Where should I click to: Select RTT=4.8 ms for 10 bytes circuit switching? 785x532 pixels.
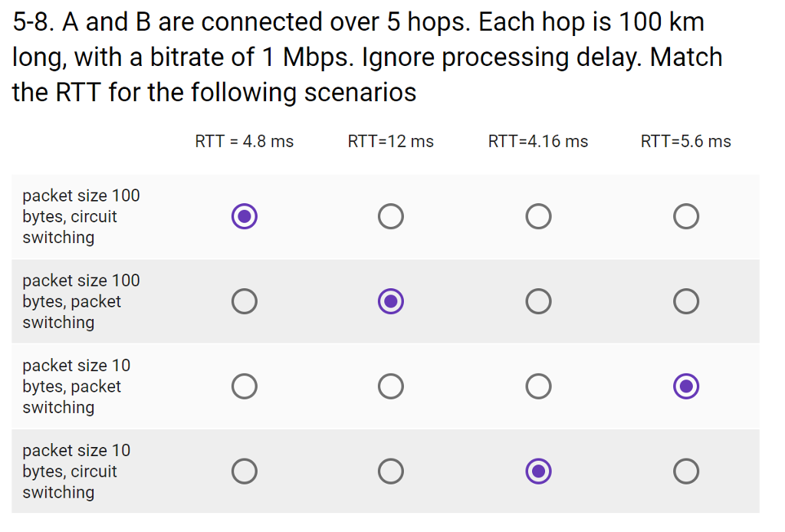tap(244, 471)
